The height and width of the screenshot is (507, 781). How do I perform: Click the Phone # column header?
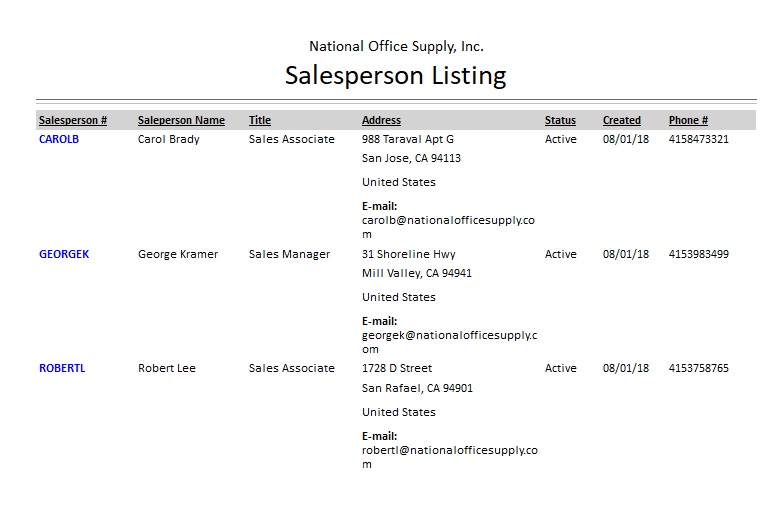[x=689, y=121]
